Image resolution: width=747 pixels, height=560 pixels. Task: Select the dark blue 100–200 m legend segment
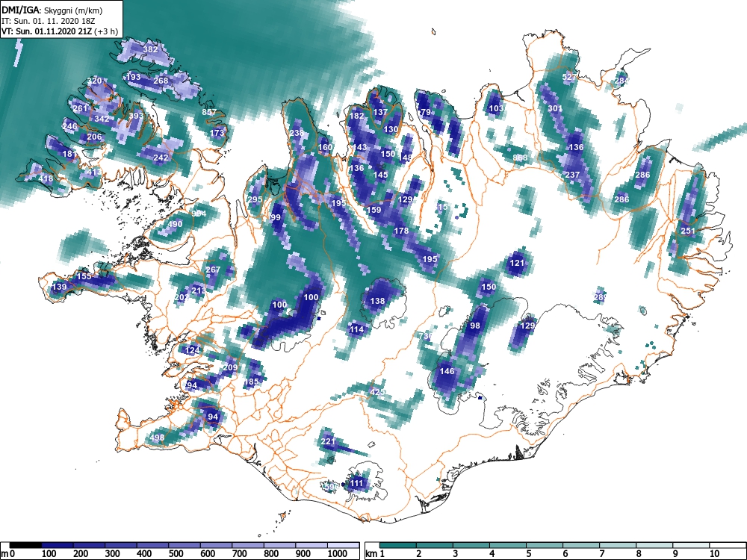[x=58, y=544]
